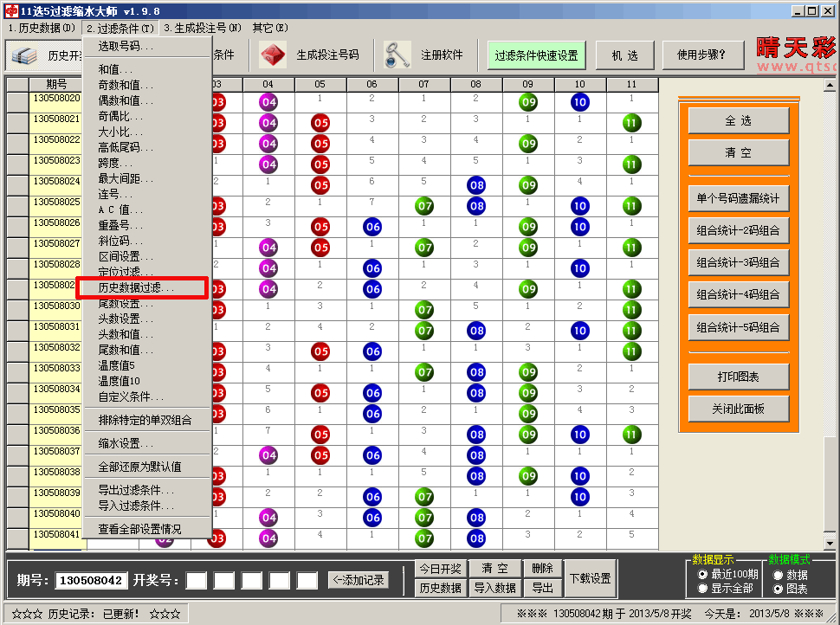Choose 自定义条件 menu entry
The width and height of the screenshot is (840, 625).
tap(147, 396)
